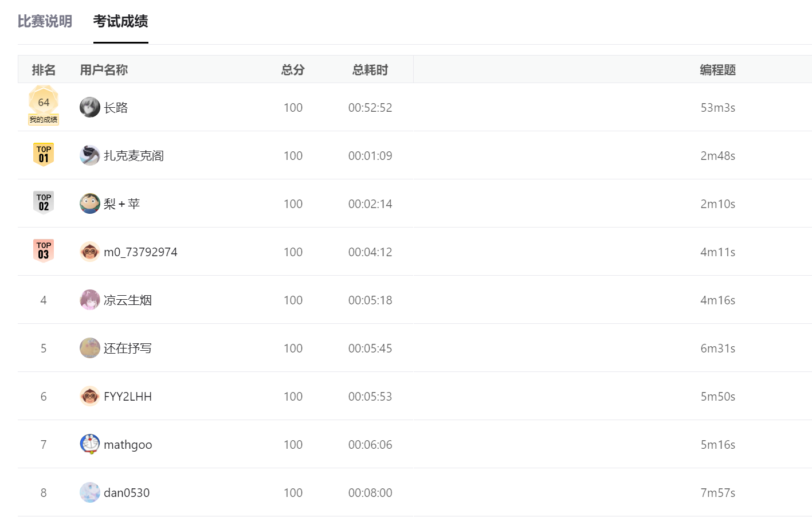Click the 编程题 column header
Image resolution: width=812 pixels, height=517 pixels.
[x=717, y=70]
